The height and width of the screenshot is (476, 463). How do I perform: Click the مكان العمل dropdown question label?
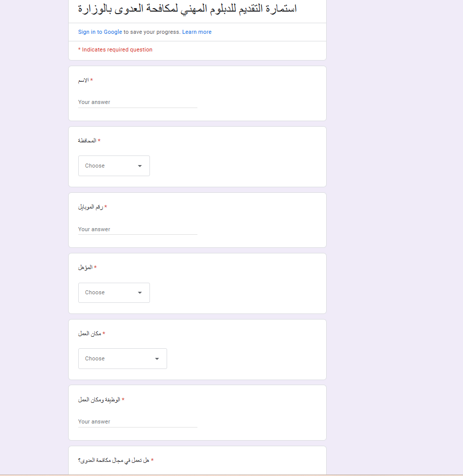click(x=89, y=334)
